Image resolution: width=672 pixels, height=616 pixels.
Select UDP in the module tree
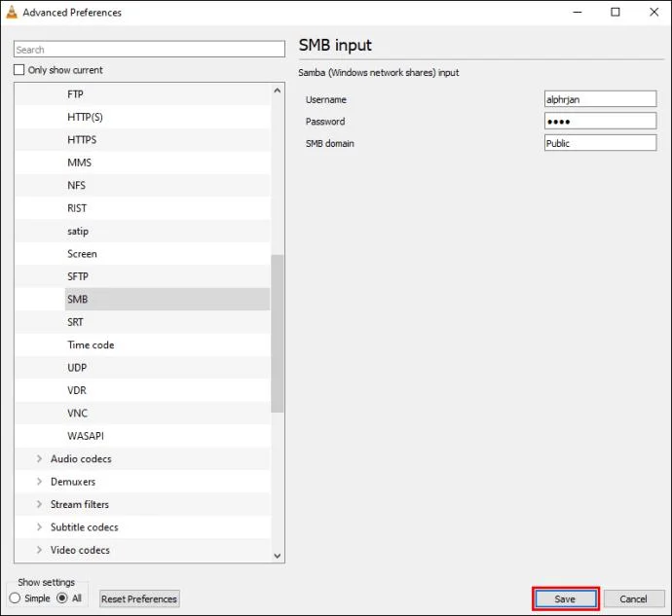click(77, 368)
